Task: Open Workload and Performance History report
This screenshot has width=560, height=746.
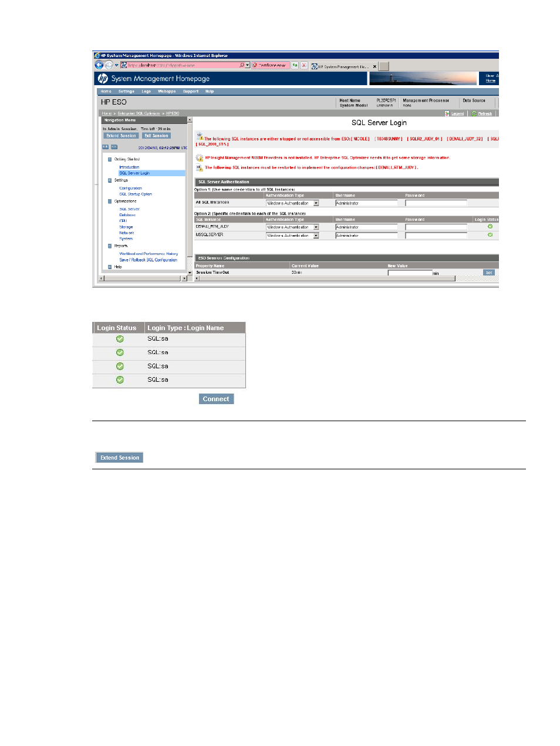Action: (149, 254)
